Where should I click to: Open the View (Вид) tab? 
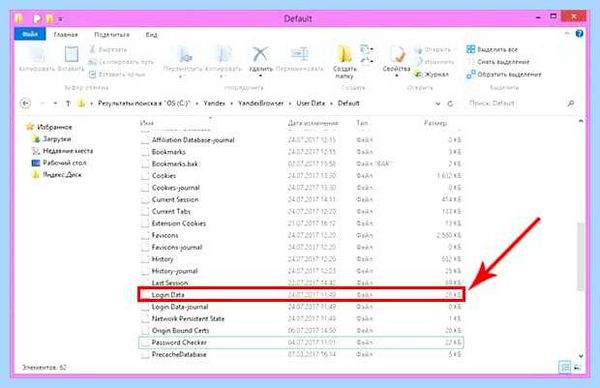click(151, 35)
